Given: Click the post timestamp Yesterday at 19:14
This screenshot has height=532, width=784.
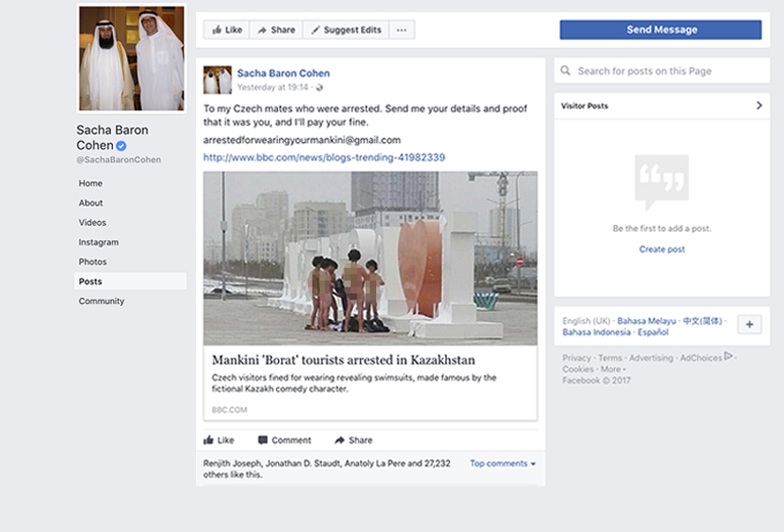Looking at the screenshot, I should point(273,88).
